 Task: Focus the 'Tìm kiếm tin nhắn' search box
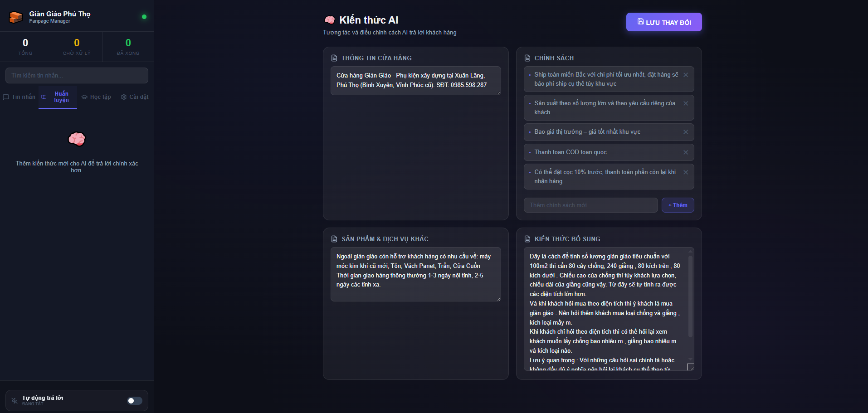[77, 76]
